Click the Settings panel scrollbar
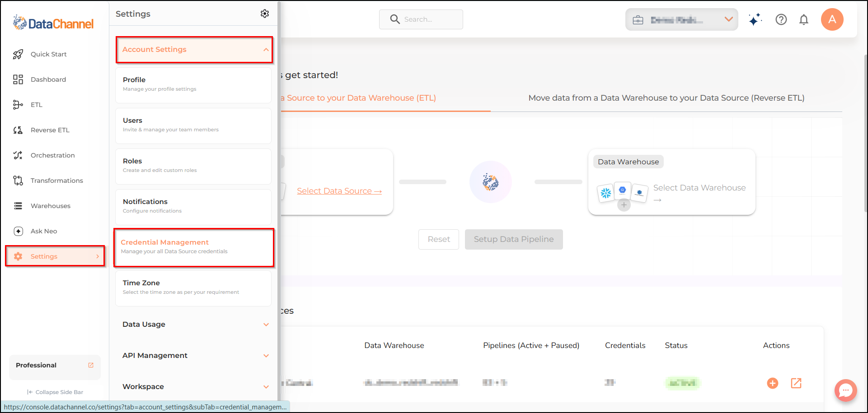This screenshot has width=868, height=413. point(279,201)
